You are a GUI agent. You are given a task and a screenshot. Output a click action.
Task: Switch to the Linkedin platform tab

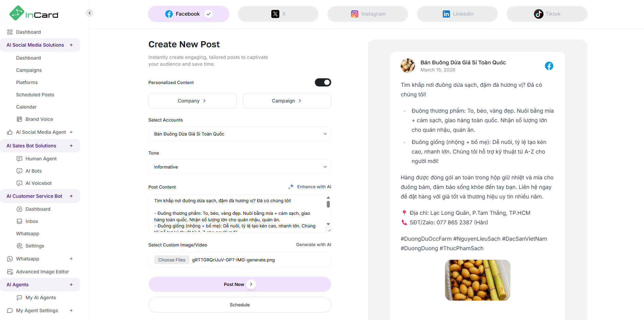(x=457, y=14)
